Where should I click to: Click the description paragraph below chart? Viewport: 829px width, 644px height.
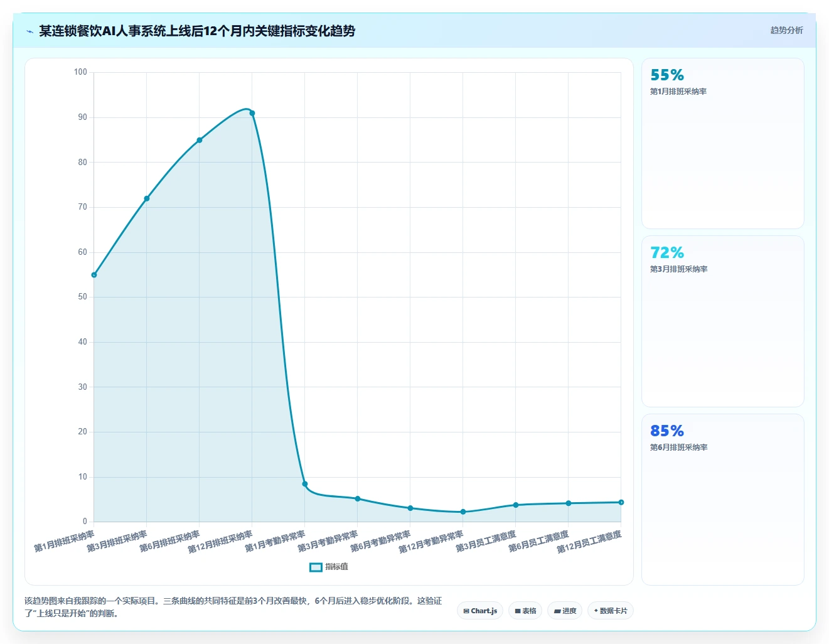tap(233, 607)
